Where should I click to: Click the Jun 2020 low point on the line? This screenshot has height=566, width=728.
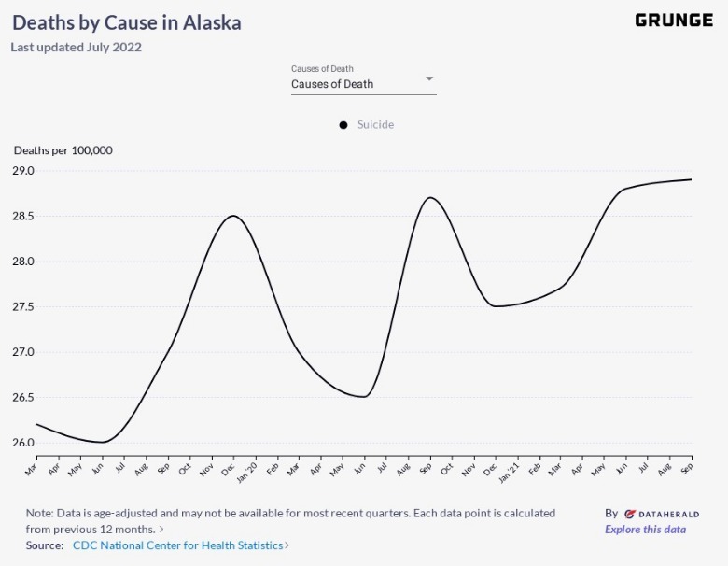(363, 396)
